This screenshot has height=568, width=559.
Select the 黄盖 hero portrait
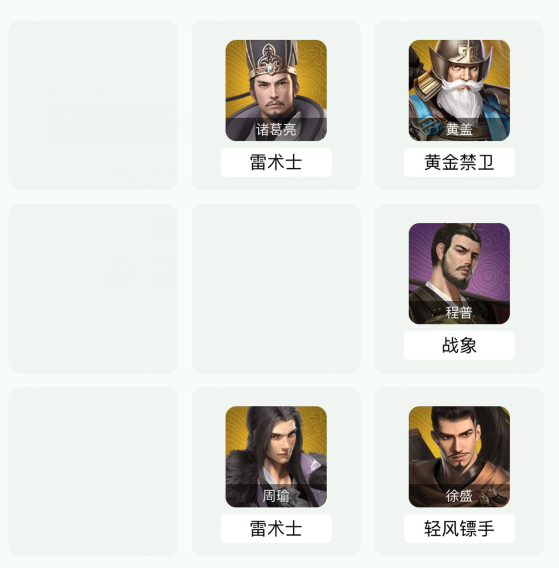click(x=459, y=90)
